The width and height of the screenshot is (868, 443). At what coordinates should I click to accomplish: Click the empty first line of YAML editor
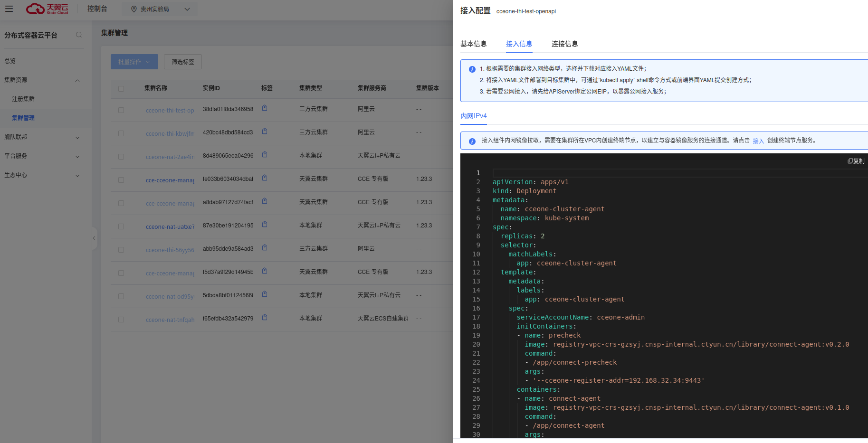[x=680, y=173]
